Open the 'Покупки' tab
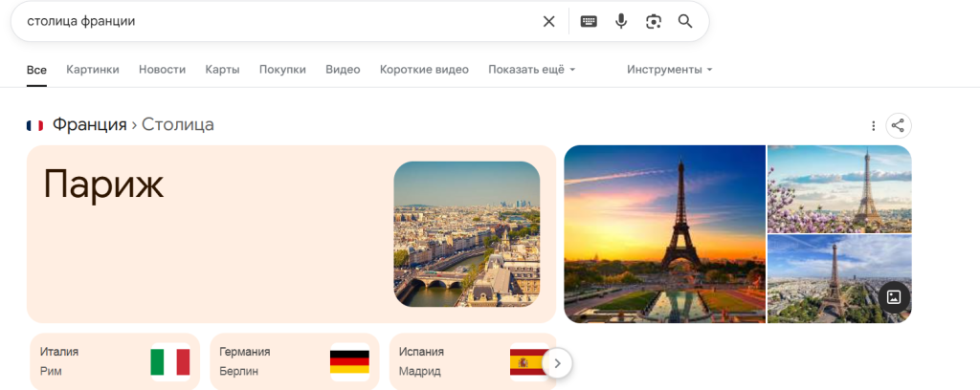This screenshot has height=390, width=980. tap(282, 69)
